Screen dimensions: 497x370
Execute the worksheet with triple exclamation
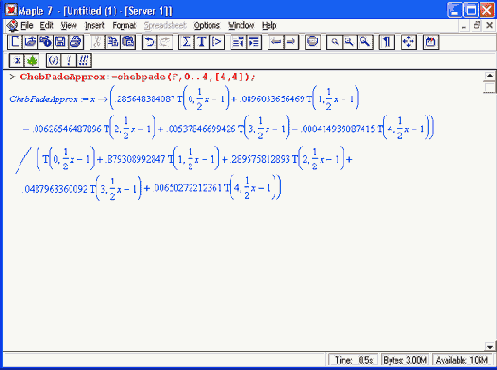84,61
